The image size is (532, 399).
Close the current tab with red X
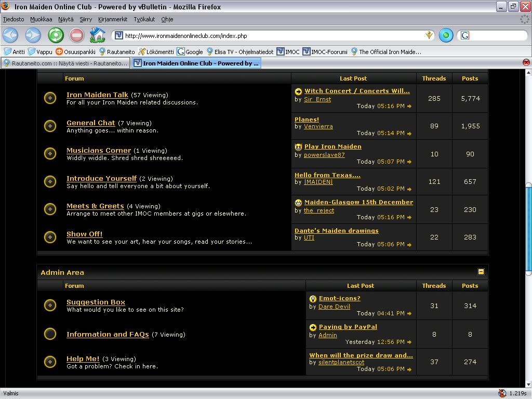coord(526,62)
